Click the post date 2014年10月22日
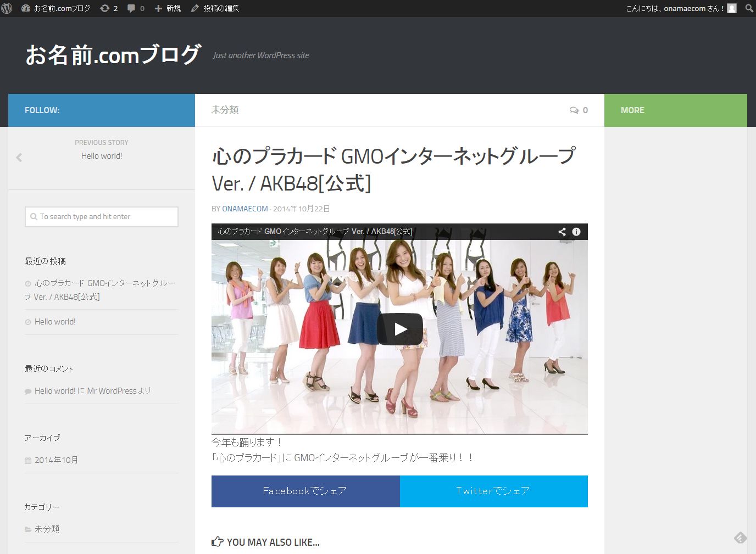The width and height of the screenshot is (756, 554). click(302, 209)
